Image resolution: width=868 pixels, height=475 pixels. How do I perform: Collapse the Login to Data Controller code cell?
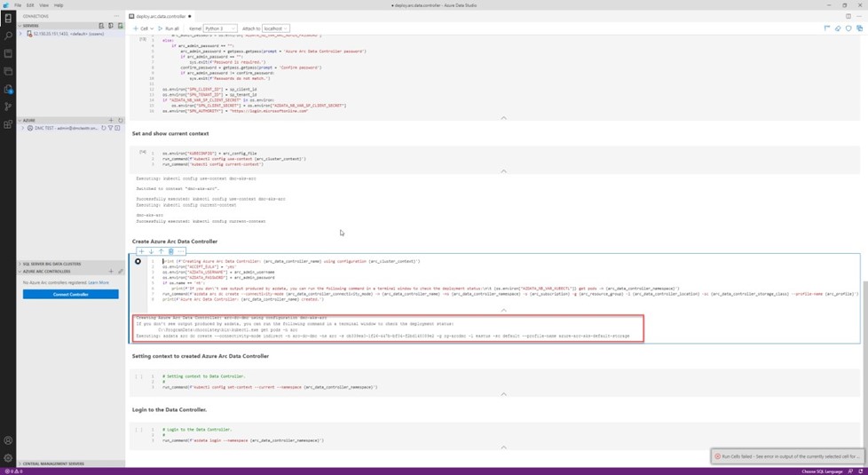pos(503,447)
